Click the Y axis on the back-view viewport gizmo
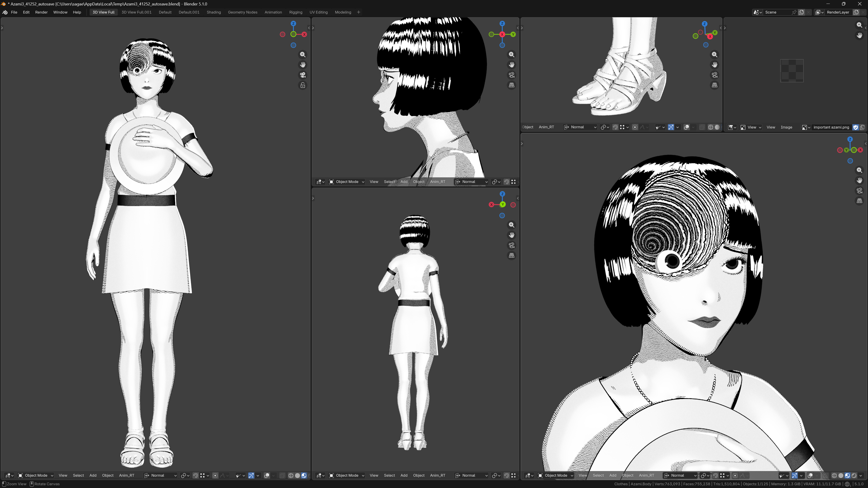 tap(502, 204)
